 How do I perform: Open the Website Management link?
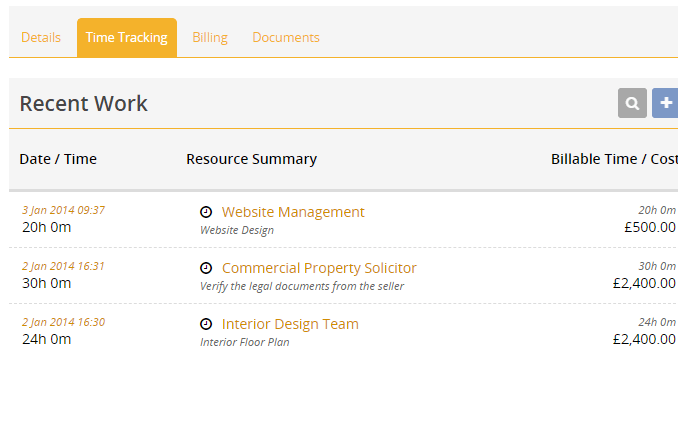pyautogui.click(x=293, y=212)
